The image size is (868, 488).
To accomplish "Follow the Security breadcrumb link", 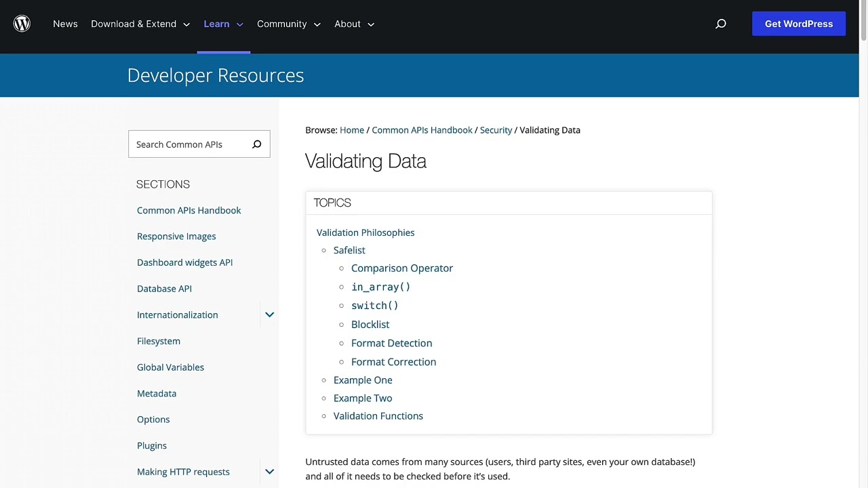I will click(496, 130).
